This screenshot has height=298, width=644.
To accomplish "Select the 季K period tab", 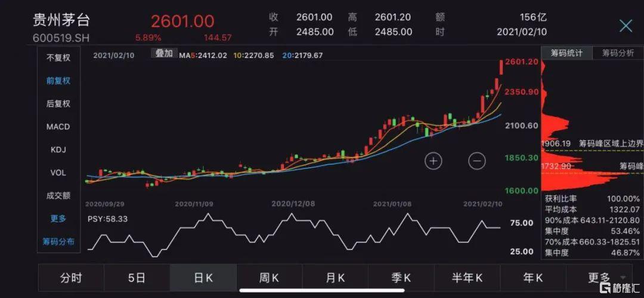I will (x=401, y=278).
